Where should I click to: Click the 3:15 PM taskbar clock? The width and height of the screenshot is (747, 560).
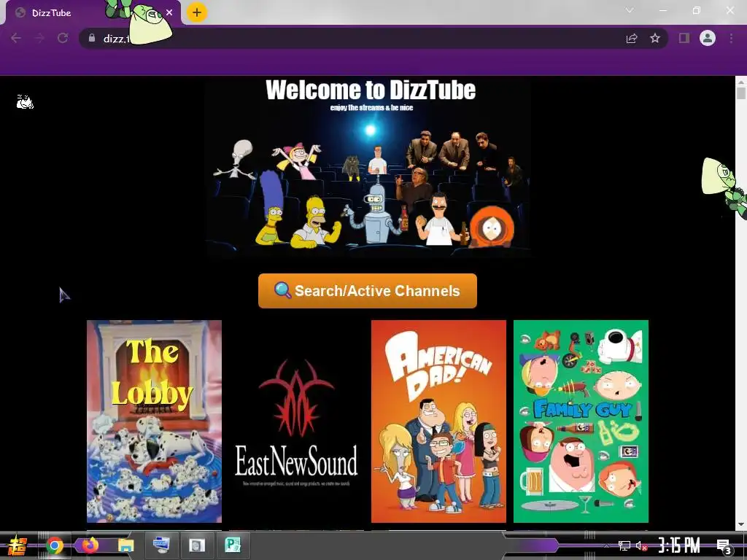pyautogui.click(x=679, y=545)
